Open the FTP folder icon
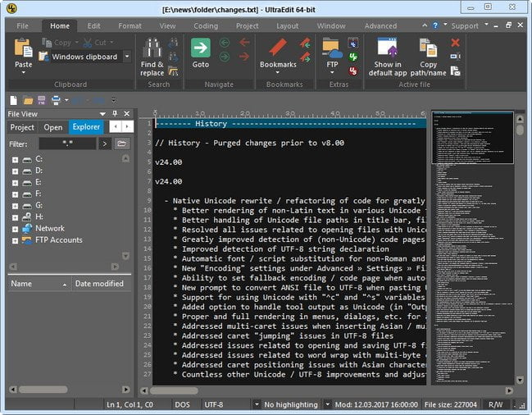The image size is (532, 415). tap(332, 48)
